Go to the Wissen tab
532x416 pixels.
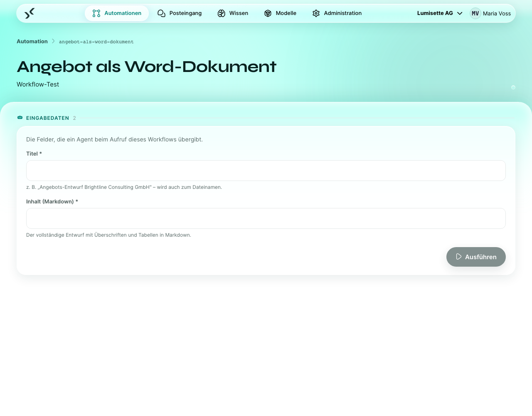(x=233, y=13)
